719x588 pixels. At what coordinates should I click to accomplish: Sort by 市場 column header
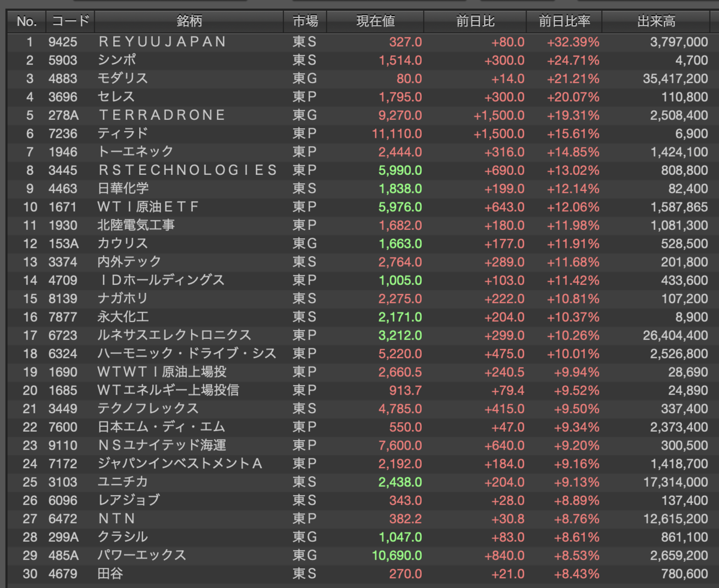point(305,22)
